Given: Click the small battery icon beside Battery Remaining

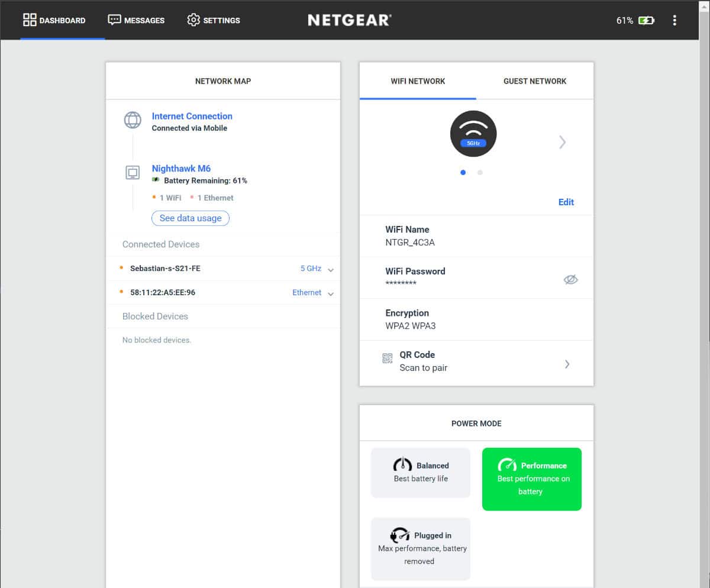Looking at the screenshot, I should (x=156, y=180).
